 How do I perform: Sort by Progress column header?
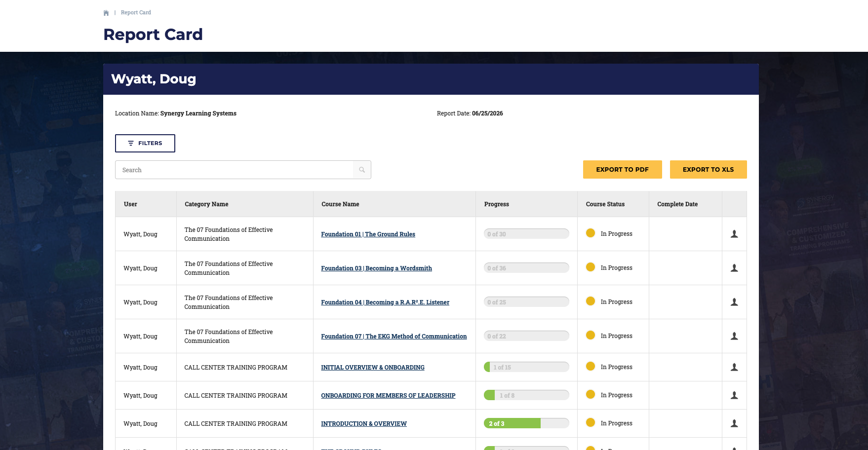(x=497, y=204)
